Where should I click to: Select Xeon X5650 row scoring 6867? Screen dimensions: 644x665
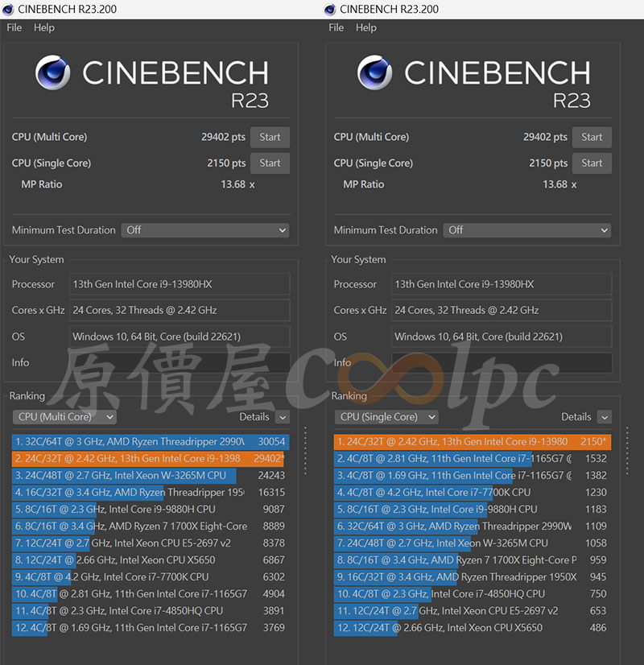pos(151,560)
